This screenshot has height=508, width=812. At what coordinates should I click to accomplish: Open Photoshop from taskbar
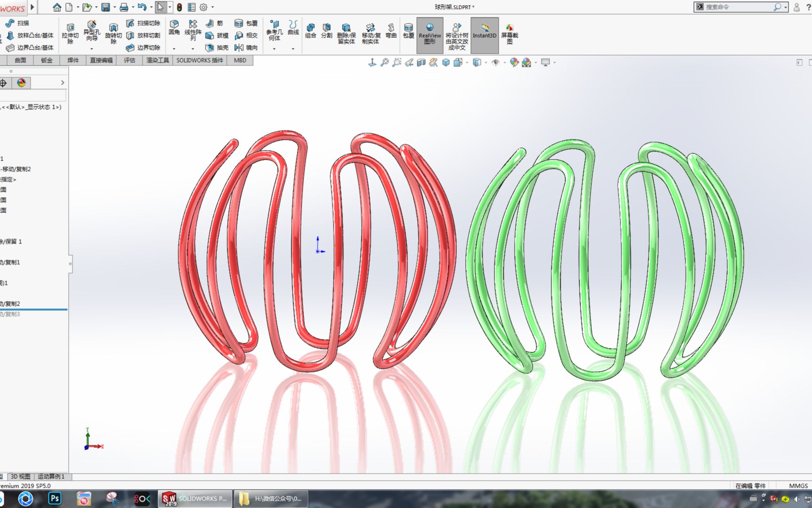pos(55,499)
